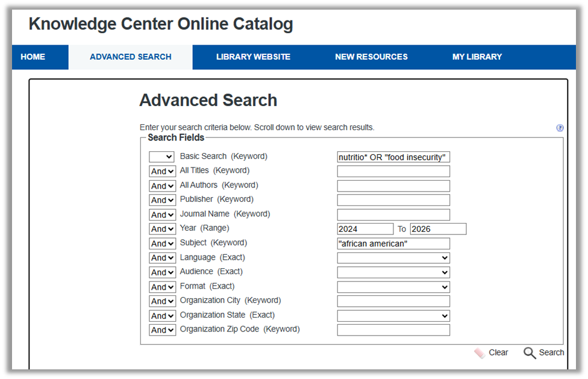The width and height of the screenshot is (588, 379).
Task: Open the Format dropdown menu
Action: click(393, 287)
